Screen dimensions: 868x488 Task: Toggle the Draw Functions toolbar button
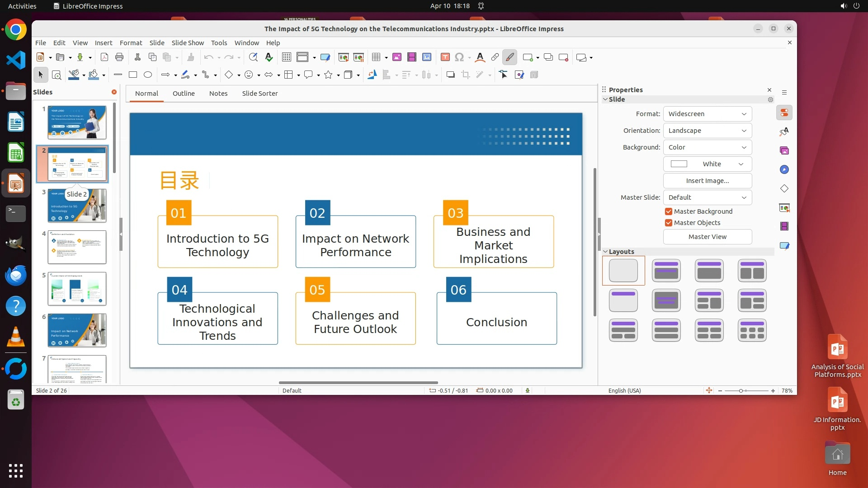coord(509,57)
